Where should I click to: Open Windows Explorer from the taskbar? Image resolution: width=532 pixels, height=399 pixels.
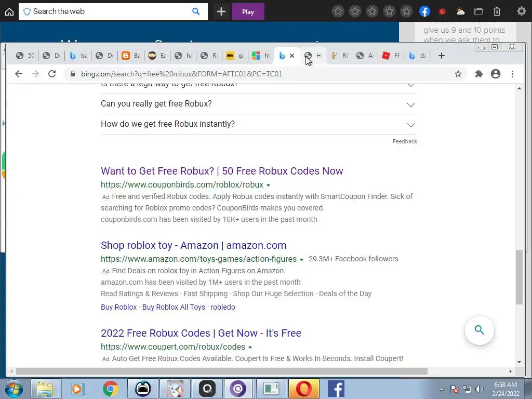point(45,389)
